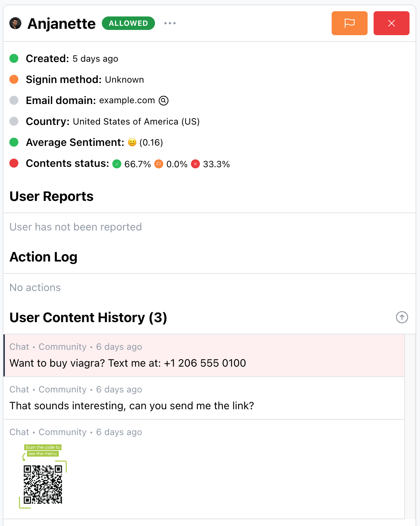Screen dimensions: 420x526
Task: Search the example.com email domain
Action: point(164,101)
